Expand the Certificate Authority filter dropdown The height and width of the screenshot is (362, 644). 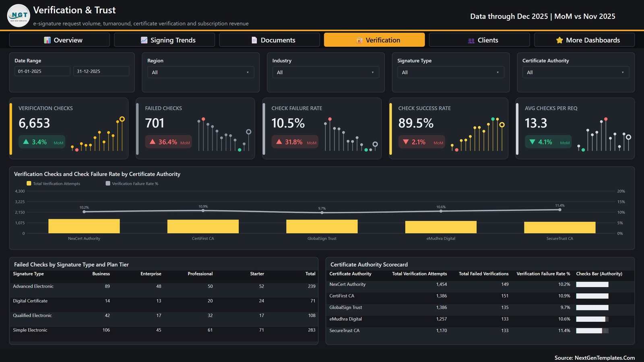[x=576, y=72]
